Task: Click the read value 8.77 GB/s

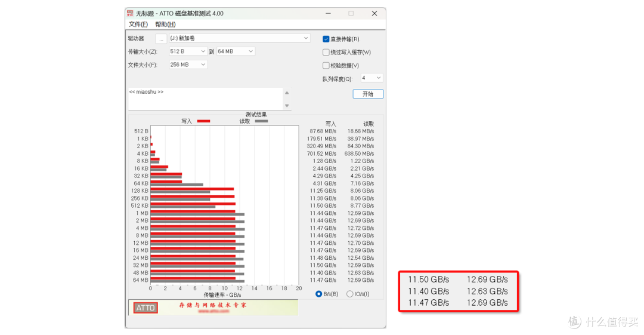Action: [x=362, y=205]
